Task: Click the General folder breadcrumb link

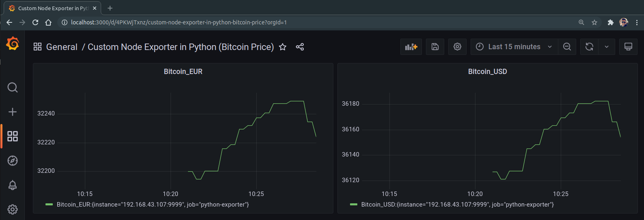Action: [62, 47]
